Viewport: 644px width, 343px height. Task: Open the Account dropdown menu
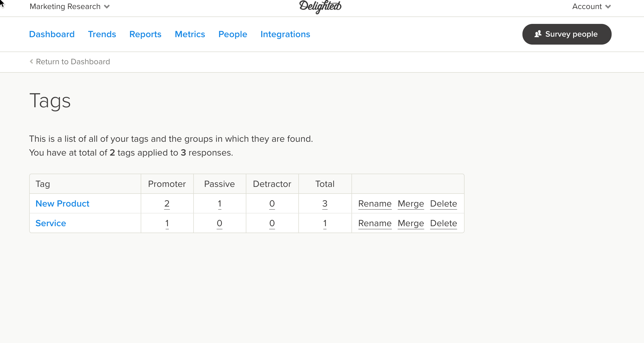point(591,6)
